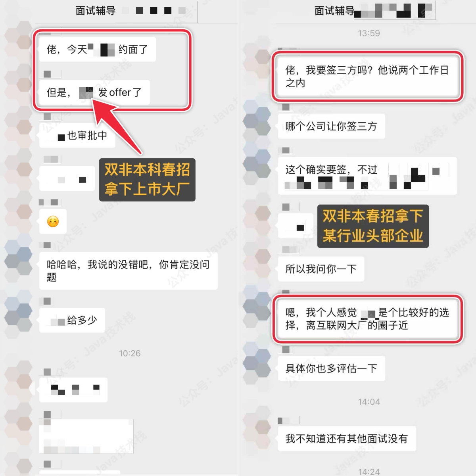Screen dimensions: 476x476
Task: Click the yellow '双非本科春招拿下上市大厂' label
Action: 147,179
